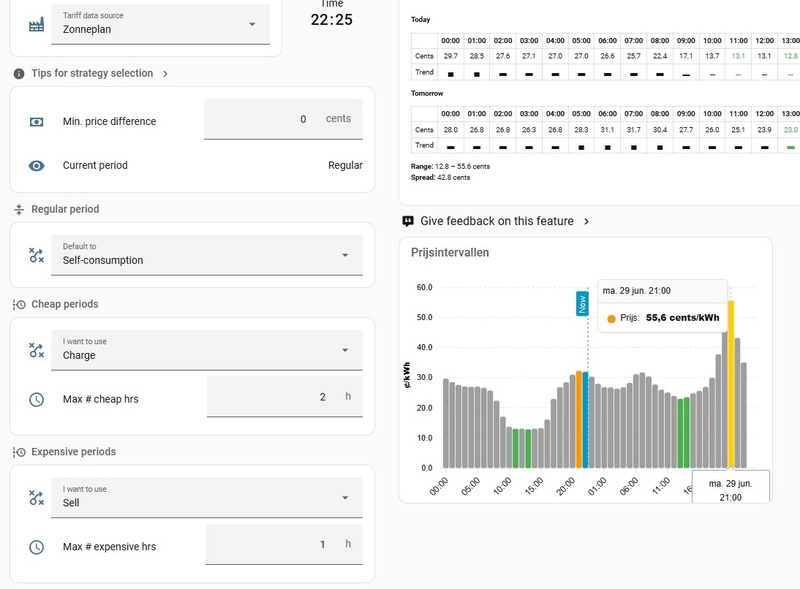Click the yellow 55,6 cents peak price bar
The image size is (800, 589).
pos(731,384)
